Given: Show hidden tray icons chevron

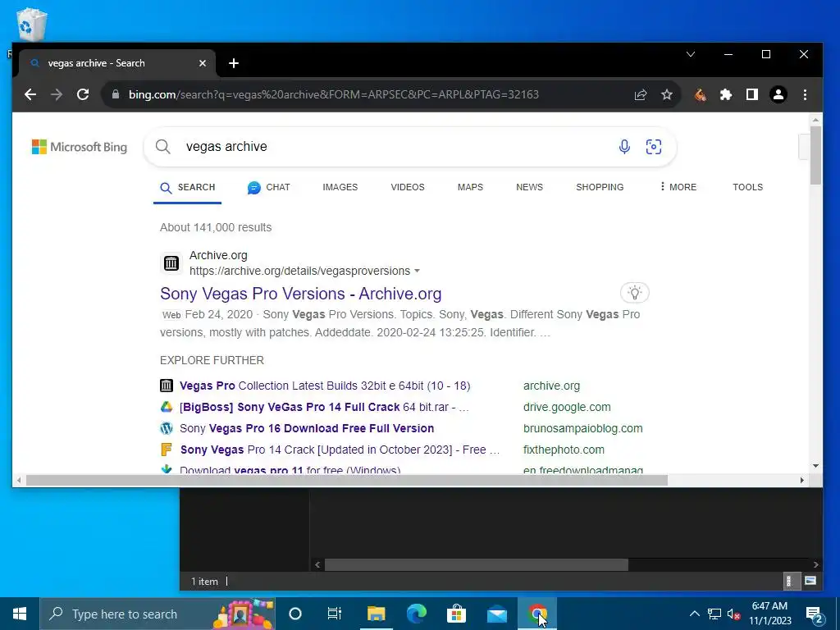Looking at the screenshot, I should click(x=694, y=614).
